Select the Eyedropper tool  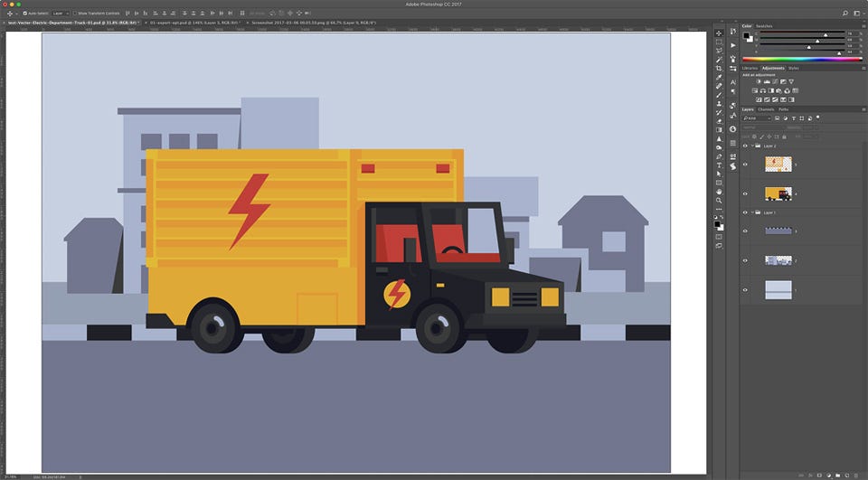click(x=719, y=78)
